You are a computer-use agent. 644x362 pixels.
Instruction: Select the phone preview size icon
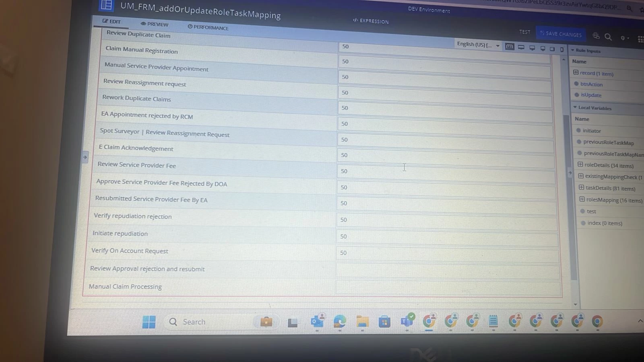(562, 49)
